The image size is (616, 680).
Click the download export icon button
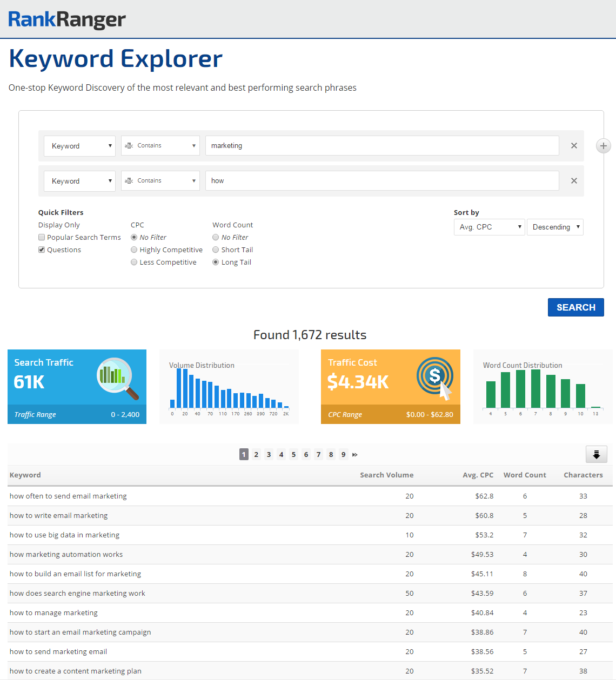click(x=596, y=454)
